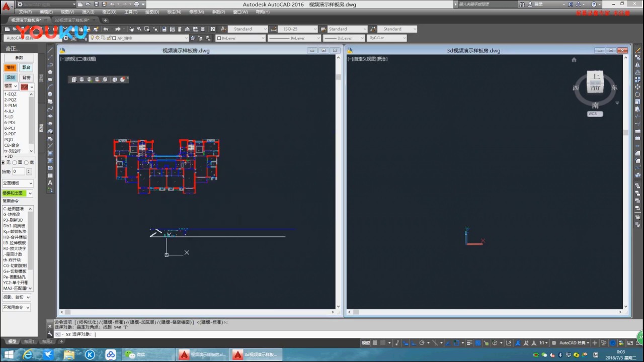Switch to the 布局1 layout tab
This screenshot has width=644, height=362.
pyautogui.click(x=30, y=341)
